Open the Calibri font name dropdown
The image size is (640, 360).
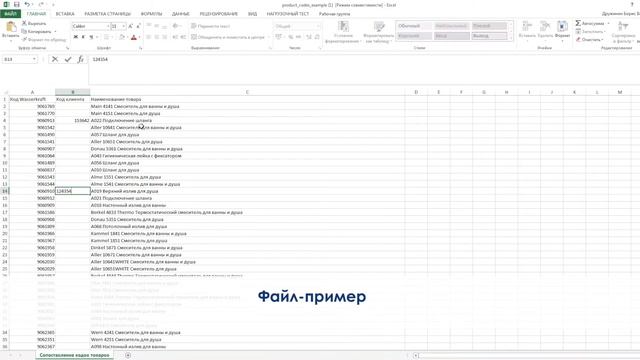tap(108, 26)
